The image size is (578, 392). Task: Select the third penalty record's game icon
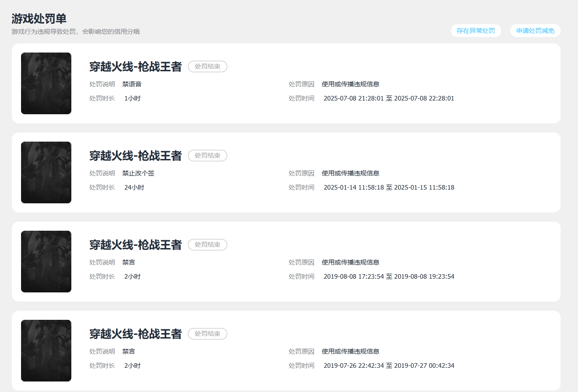pyautogui.click(x=46, y=261)
